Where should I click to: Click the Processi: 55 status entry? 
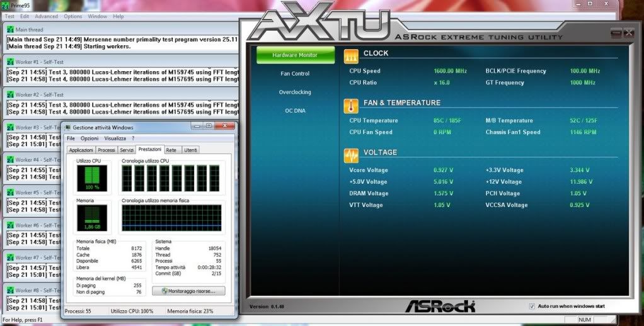(x=78, y=312)
